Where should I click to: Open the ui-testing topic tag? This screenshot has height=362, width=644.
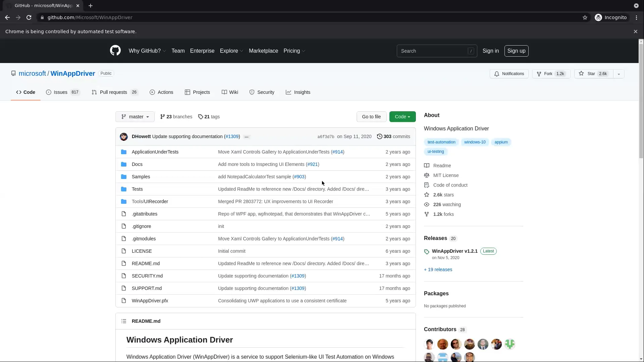point(435,152)
